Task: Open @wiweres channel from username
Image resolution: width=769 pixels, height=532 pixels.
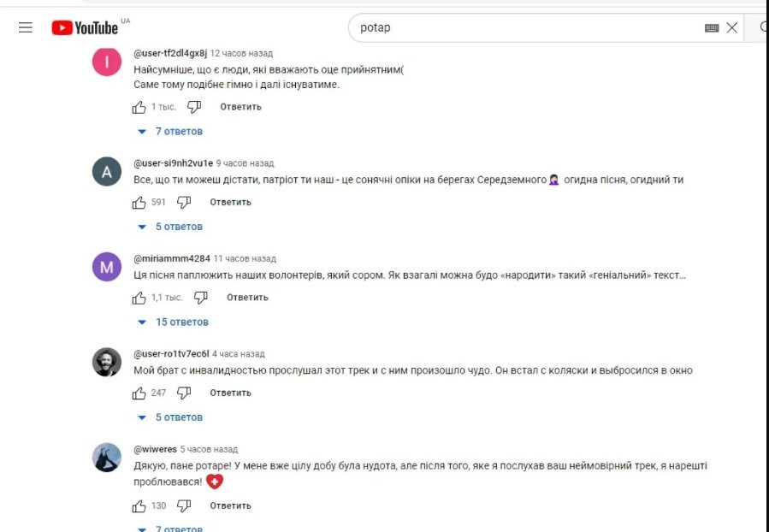Action: pyautogui.click(x=155, y=449)
